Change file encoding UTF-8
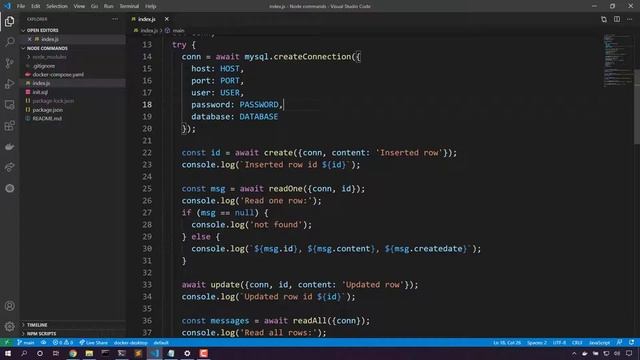Viewport: 640px width, 360px height. tap(559, 342)
